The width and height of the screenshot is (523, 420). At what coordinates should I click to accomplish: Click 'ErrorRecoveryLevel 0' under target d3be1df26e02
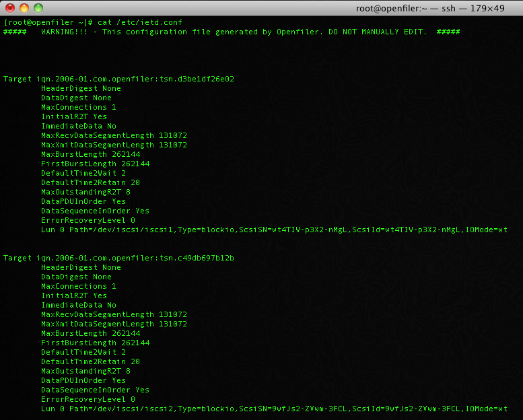[88, 220]
